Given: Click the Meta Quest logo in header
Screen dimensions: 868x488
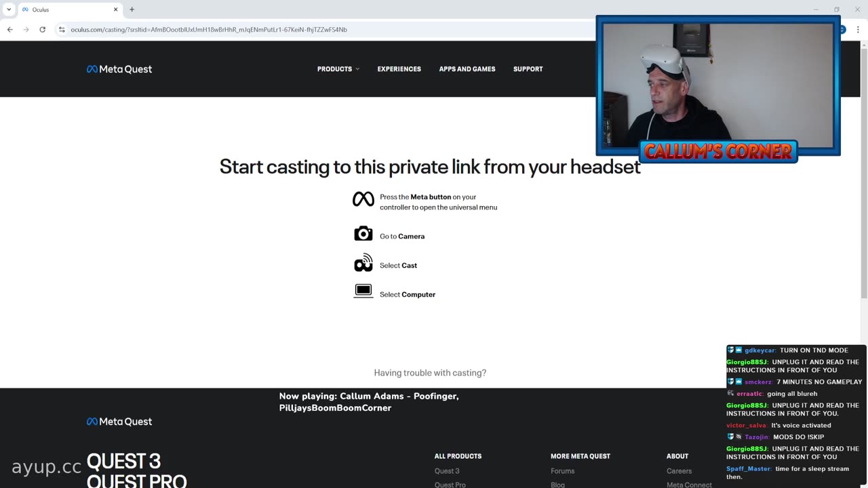Looking at the screenshot, I should pyautogui.click(x=119, y=69).
